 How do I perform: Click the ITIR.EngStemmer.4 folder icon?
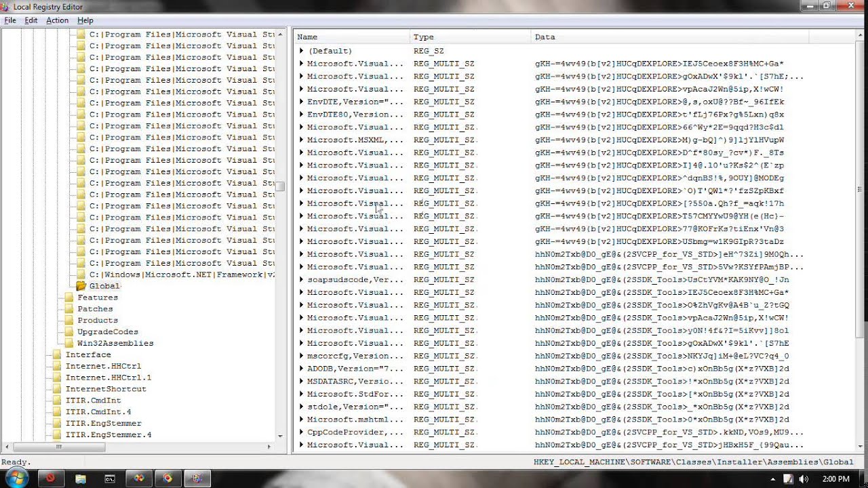pyautogui.click(x=57, y=435)
